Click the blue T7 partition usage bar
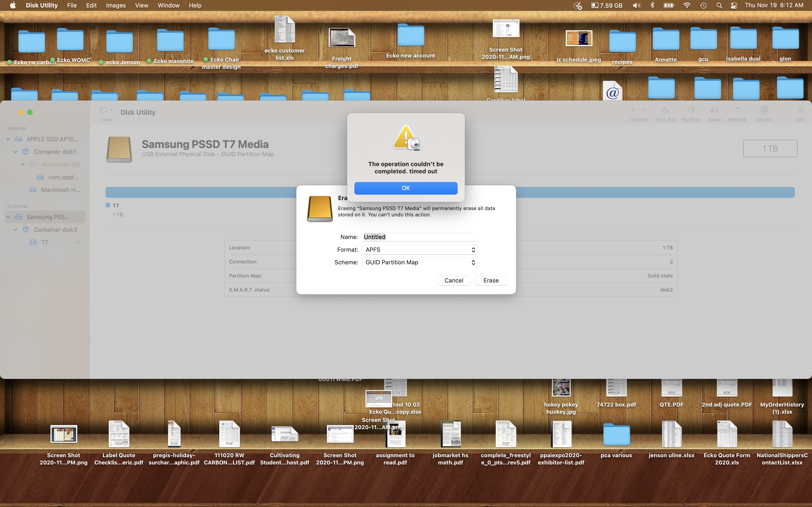This screenshot has width=812, height=507. 201,192
